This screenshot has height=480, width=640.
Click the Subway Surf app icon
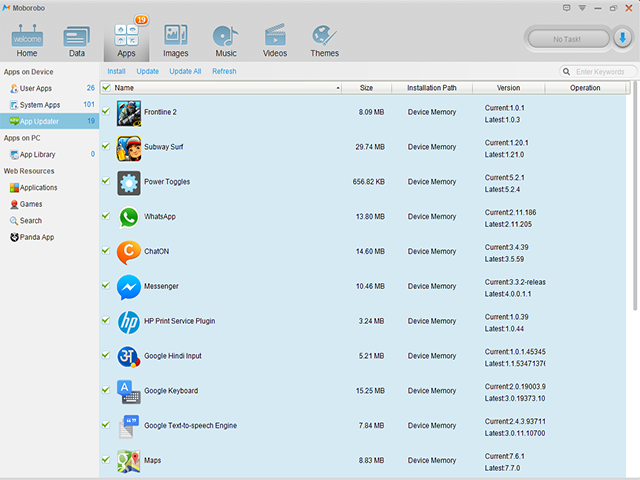(129, 148)
